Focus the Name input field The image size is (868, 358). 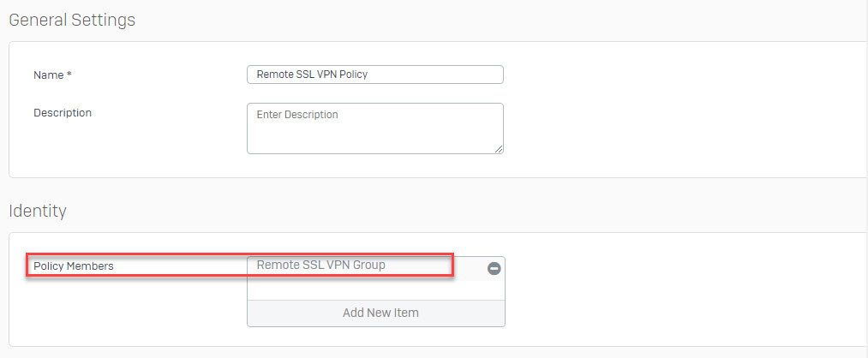(x=374, y=75)
